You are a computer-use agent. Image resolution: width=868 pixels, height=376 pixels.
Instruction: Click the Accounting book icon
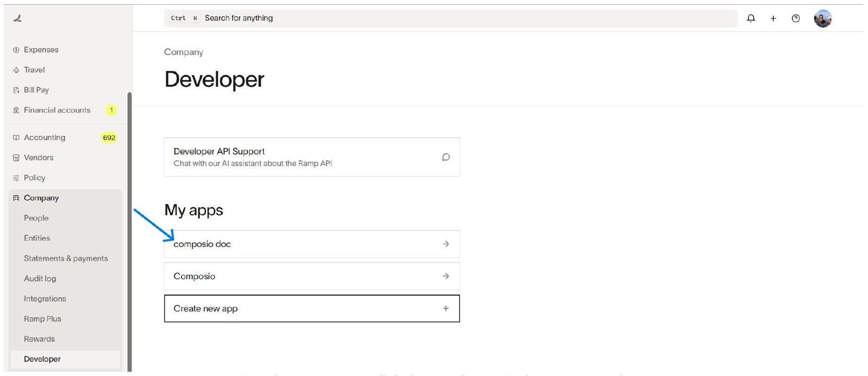[16, 137]
